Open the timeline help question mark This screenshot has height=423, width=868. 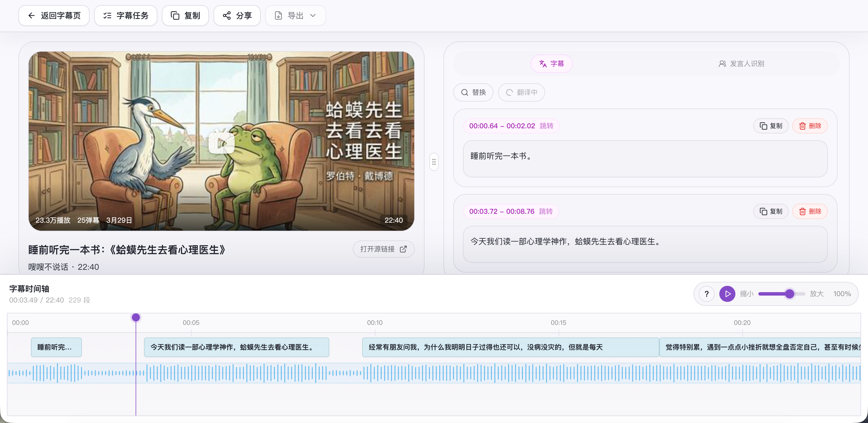tap(707, 294)
